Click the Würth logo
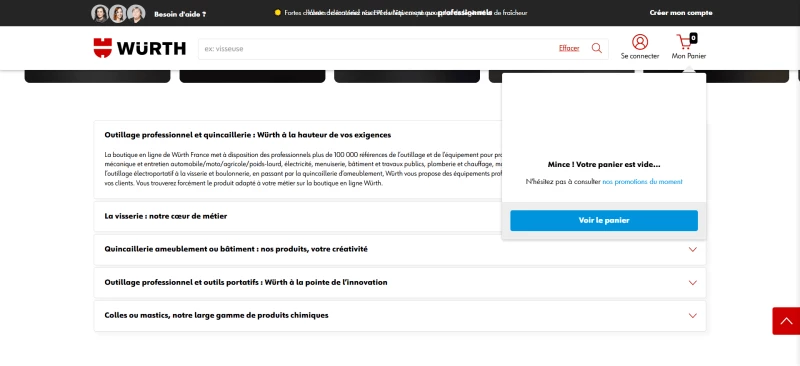Viewport: 800px width, 366px height. pos(139,48)
